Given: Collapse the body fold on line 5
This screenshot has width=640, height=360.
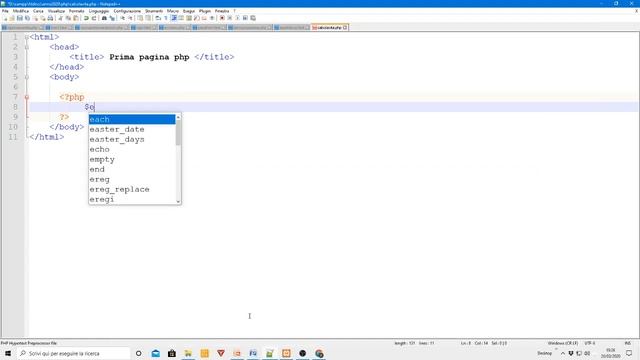Looking at the screenshot, I should [27, 77].
